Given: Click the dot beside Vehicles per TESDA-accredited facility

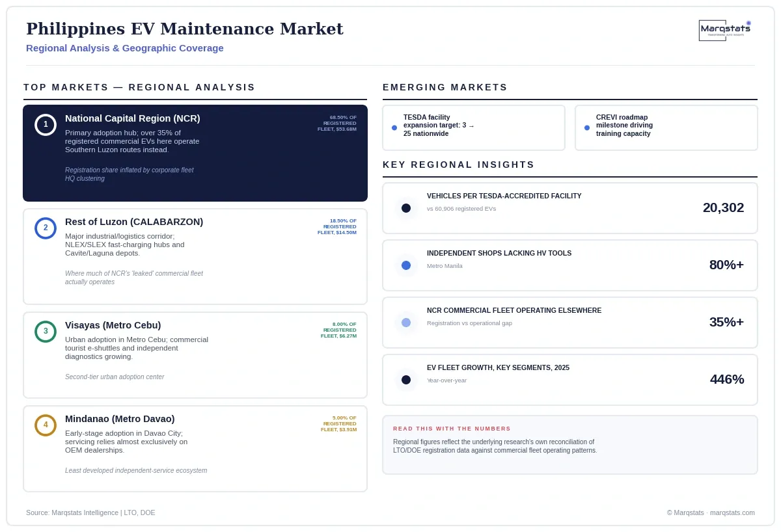Looking at the screenshot, I should pyautogui.click(x=406, y=208).
